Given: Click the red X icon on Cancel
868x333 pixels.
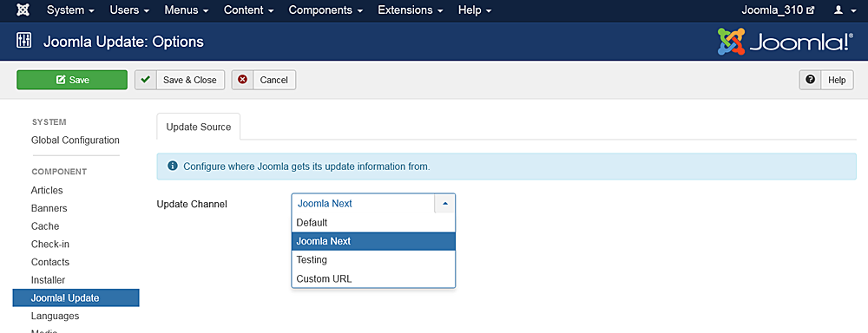Looking at the screenshot, I should point(242,80).
